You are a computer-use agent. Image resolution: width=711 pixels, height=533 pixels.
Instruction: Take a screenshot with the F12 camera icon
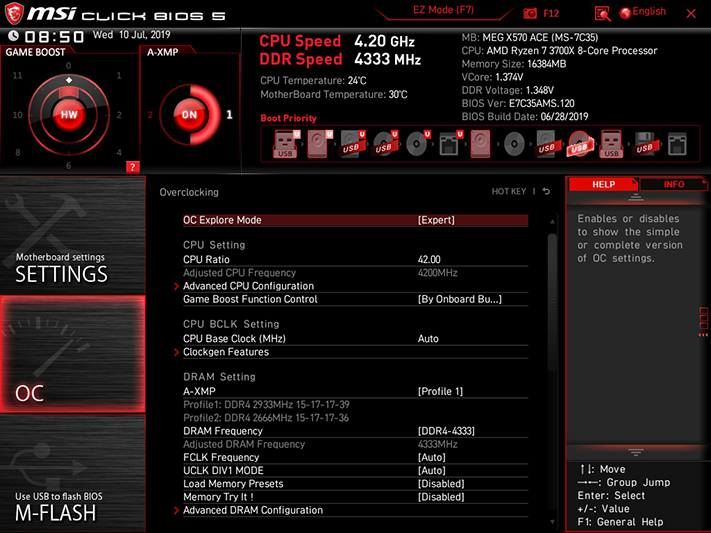click(x=530, y=13)
